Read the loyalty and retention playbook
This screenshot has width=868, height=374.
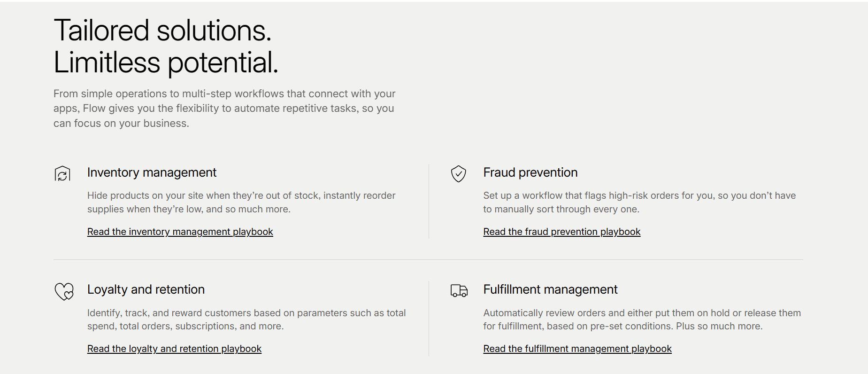click(x=174, y=349)
